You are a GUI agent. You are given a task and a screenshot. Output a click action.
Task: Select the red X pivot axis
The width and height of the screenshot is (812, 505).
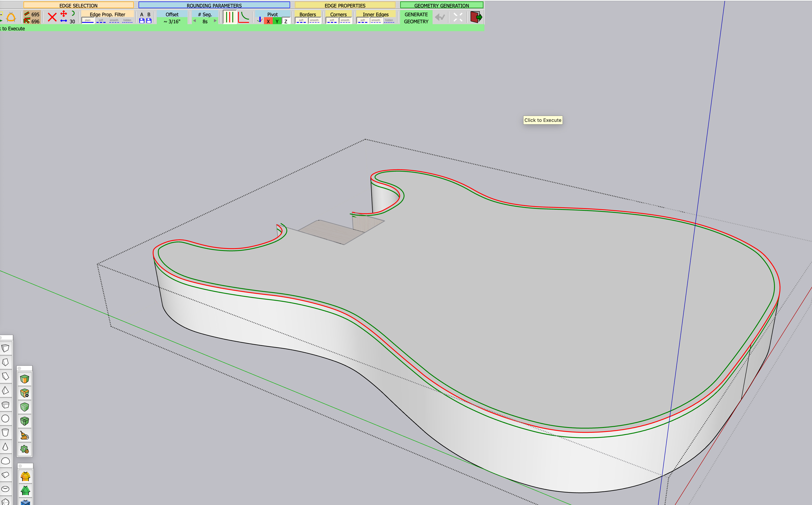[268, 21]
